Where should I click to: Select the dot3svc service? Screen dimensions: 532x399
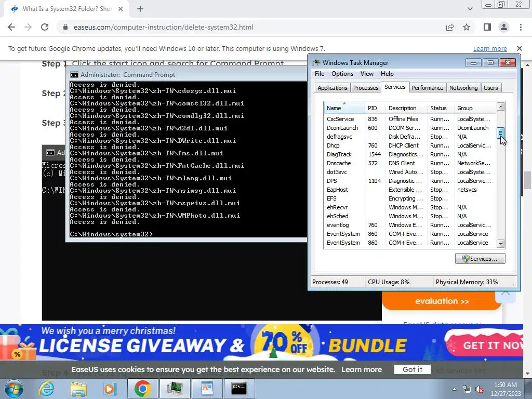click(x=410, y=172)
